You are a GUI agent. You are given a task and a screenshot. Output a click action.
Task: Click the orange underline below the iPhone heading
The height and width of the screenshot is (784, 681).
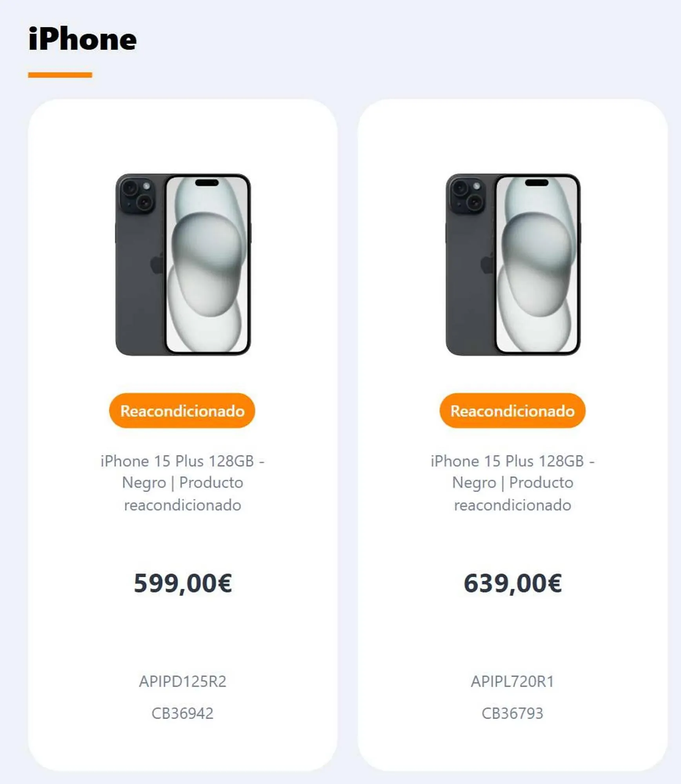pyautogui.click(x=60, y=75)
